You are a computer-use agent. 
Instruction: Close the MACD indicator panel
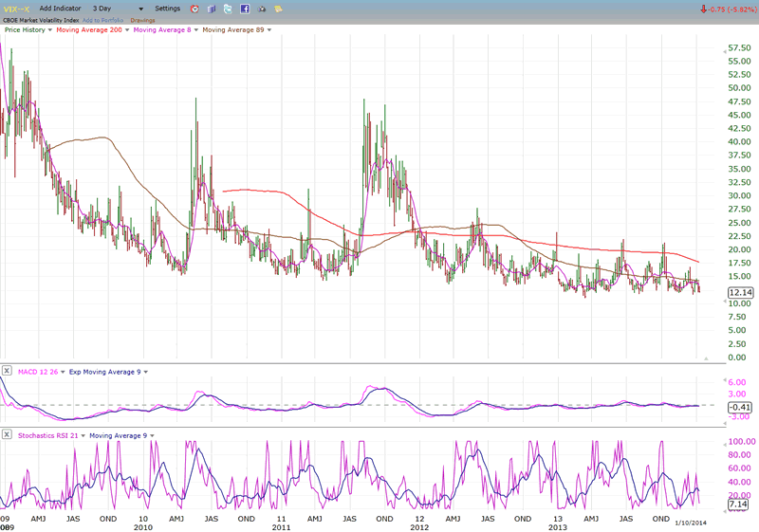pyautogui.click(x=7, y=371)
